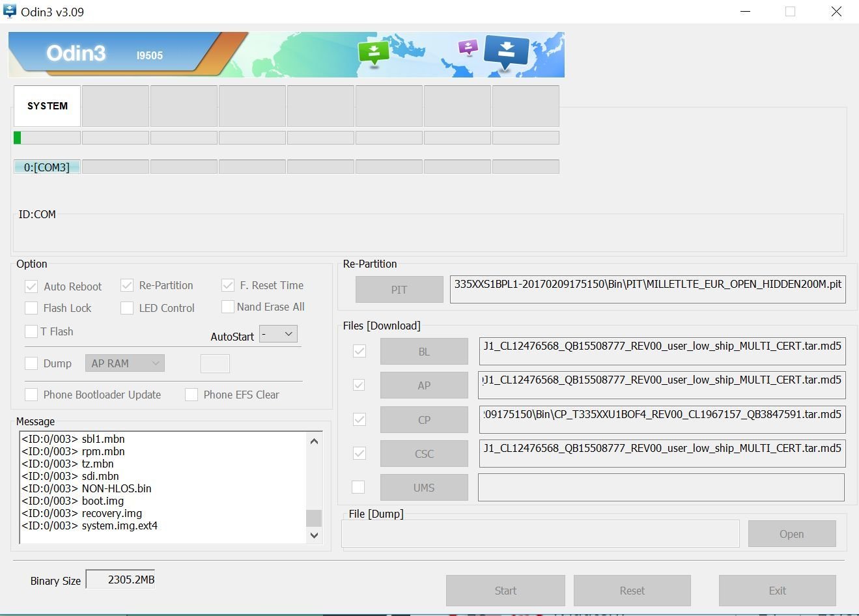Toggle the BL file checkbox
This screenshot has height=616, width=859.
click(x=359, y=351)
